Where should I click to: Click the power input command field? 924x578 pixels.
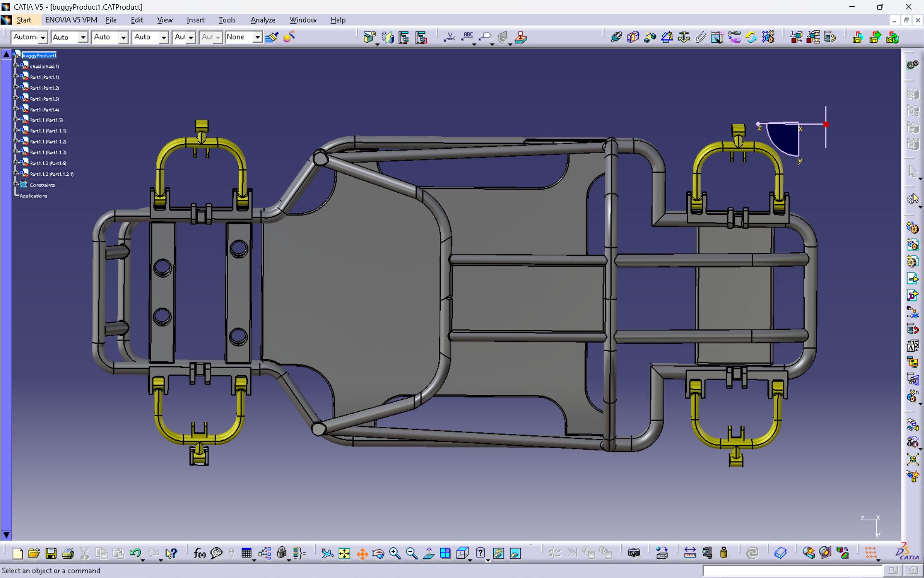coord(792,571)
